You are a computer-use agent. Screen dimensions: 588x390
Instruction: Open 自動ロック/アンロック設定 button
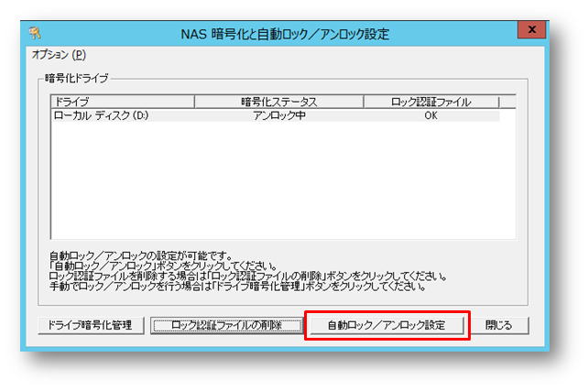point(387,325)
